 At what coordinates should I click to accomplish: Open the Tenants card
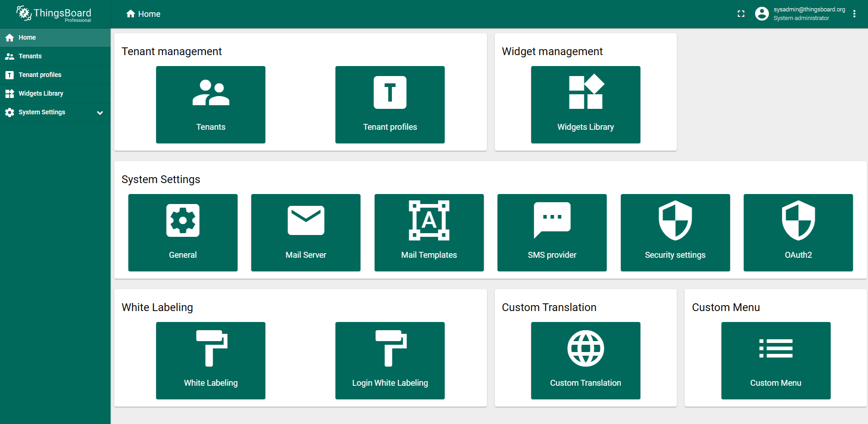coord(210,105)
